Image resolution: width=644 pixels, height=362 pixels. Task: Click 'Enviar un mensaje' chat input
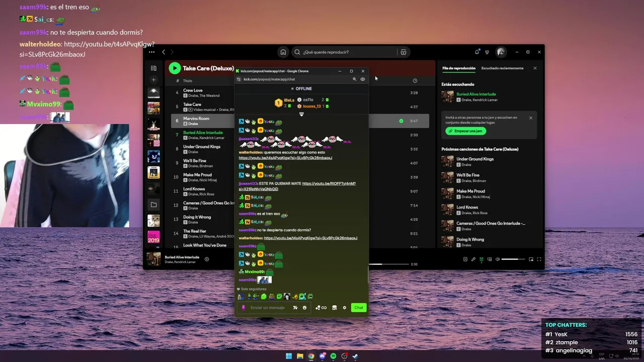267,308
